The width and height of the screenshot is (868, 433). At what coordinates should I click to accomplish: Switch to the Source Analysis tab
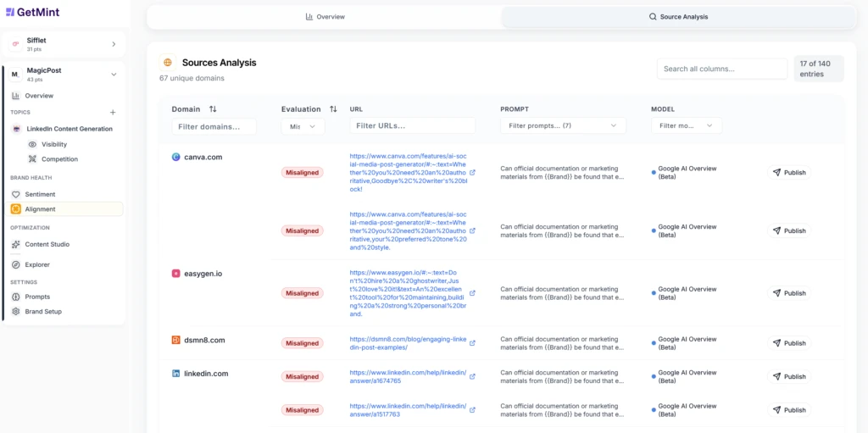pos(678,17)
